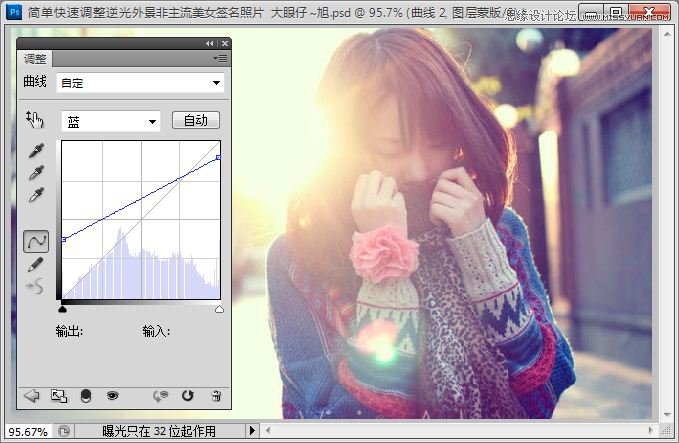
Task: Select the pencil draw-curve tool
Action: [36, 264]
